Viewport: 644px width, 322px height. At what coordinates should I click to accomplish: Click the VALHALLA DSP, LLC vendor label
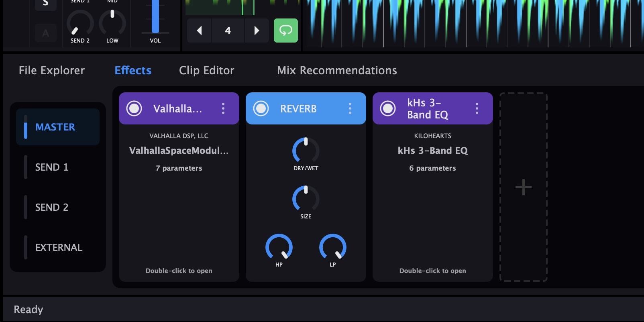click(x=179, y=136)
